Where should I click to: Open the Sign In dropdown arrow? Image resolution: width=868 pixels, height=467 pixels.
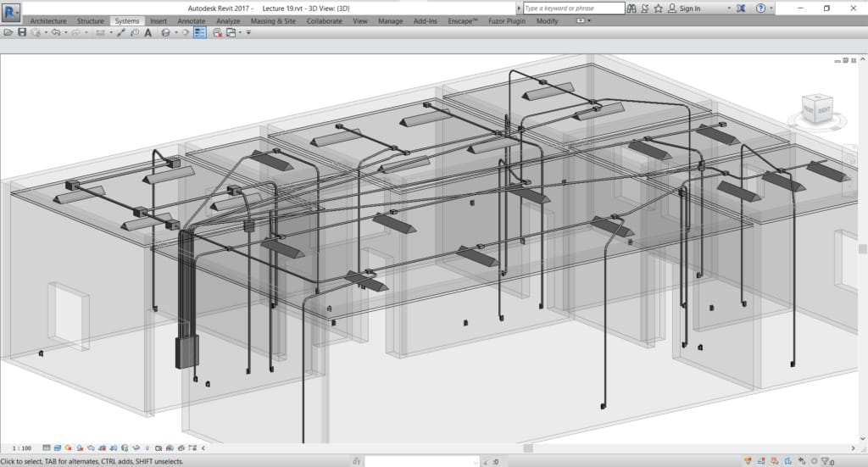(x=728, y=8)
